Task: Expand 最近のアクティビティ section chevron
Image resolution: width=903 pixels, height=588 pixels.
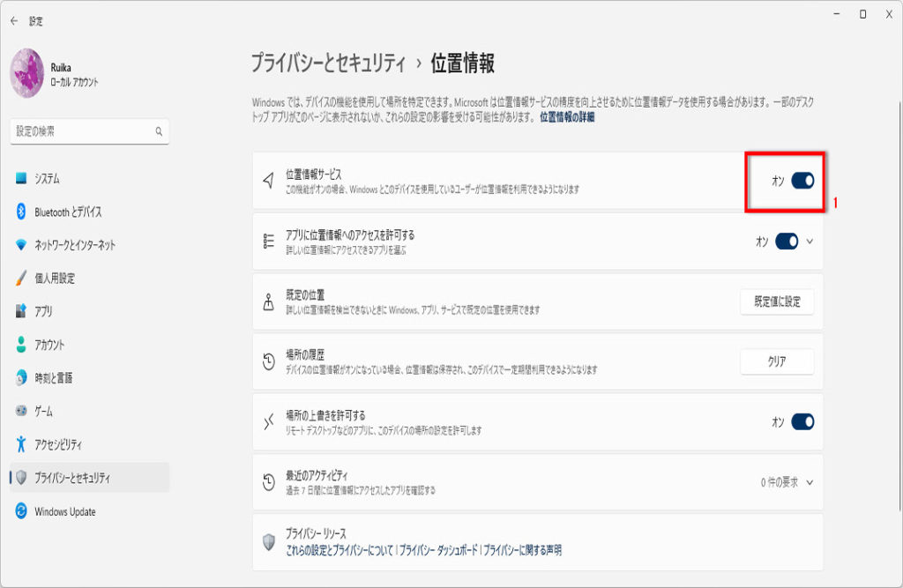Action: coord(810,482)
